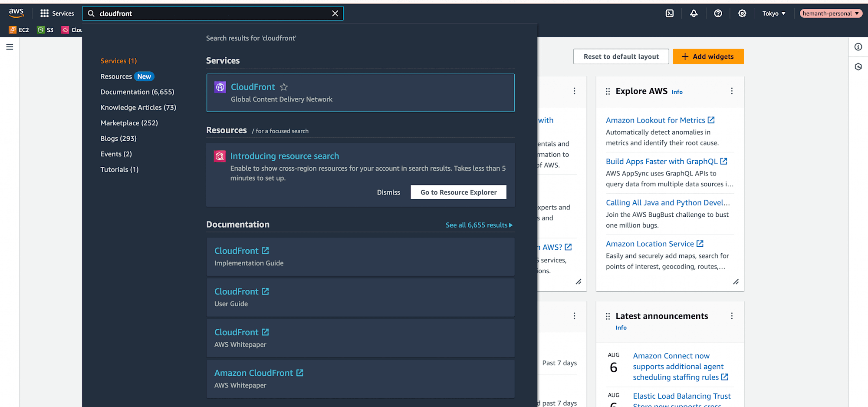Image resolution: width=868 pixels, height=407 pixels.
Task: Favorite CloudFront with the star icon
Action: (284, 87)
